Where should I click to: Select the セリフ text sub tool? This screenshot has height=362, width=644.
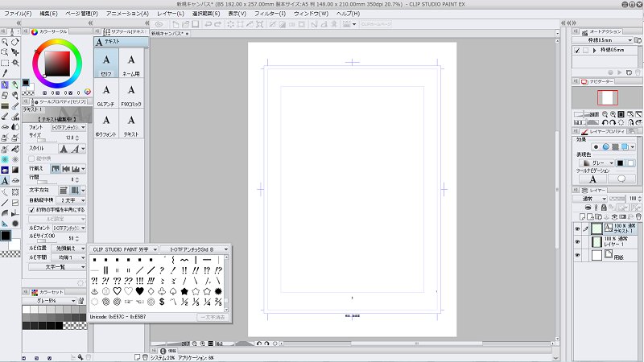click(106, 63)
